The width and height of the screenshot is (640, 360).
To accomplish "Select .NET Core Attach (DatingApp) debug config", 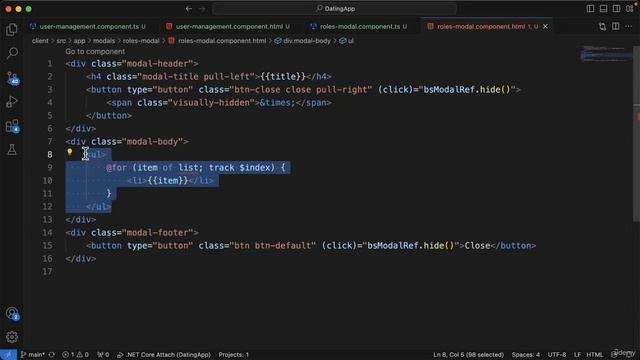I will (x=164, y=355).
